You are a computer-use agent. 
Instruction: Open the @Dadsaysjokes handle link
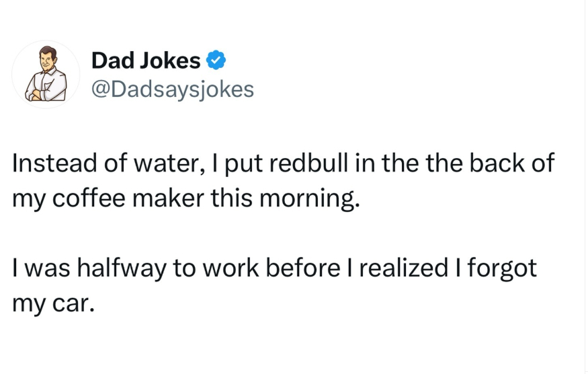[173, 89]
